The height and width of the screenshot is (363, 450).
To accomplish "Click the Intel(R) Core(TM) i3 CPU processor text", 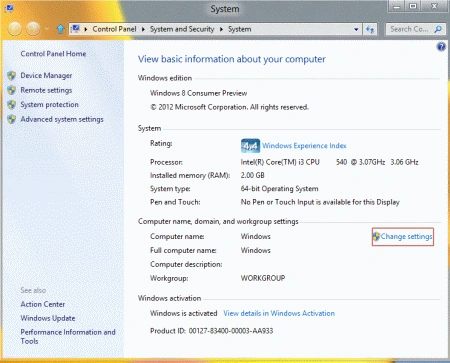I will [280, 162].
